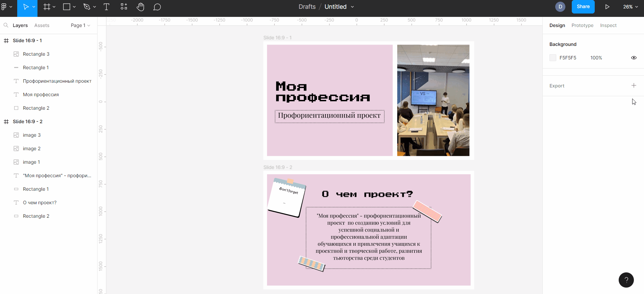
Task: Click the image icon of image 3 layer
Action: click(x=16, y=135)
